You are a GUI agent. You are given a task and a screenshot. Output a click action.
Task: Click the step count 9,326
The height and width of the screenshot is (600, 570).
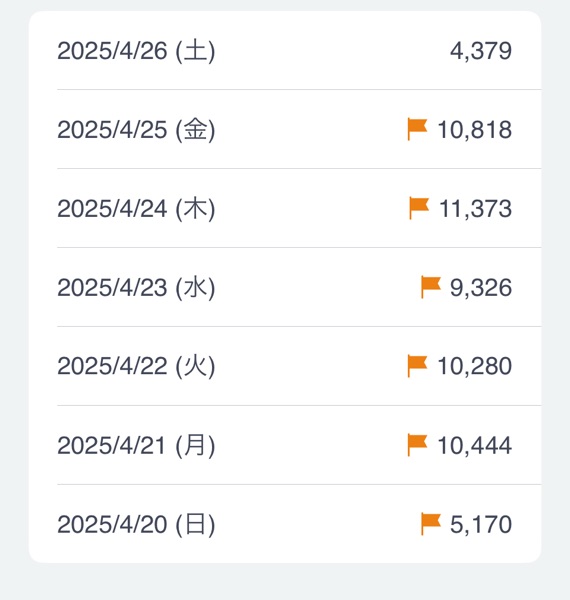[481, 288]
